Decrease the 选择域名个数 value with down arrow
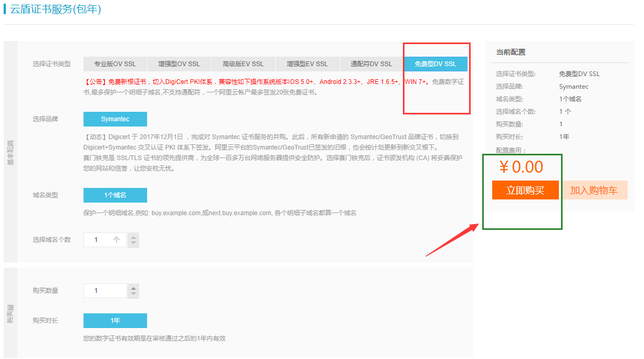 pos(133,244)
